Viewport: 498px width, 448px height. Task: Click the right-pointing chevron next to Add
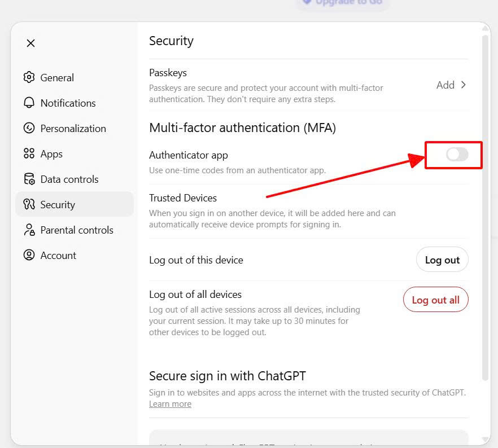click(464, 85)
